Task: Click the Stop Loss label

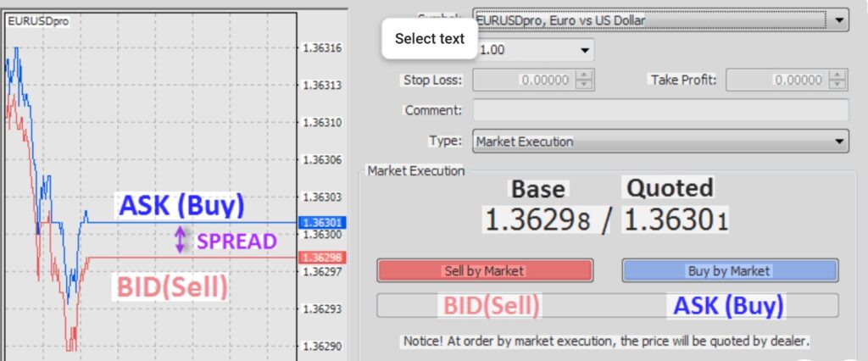Action: coord(432,81)
